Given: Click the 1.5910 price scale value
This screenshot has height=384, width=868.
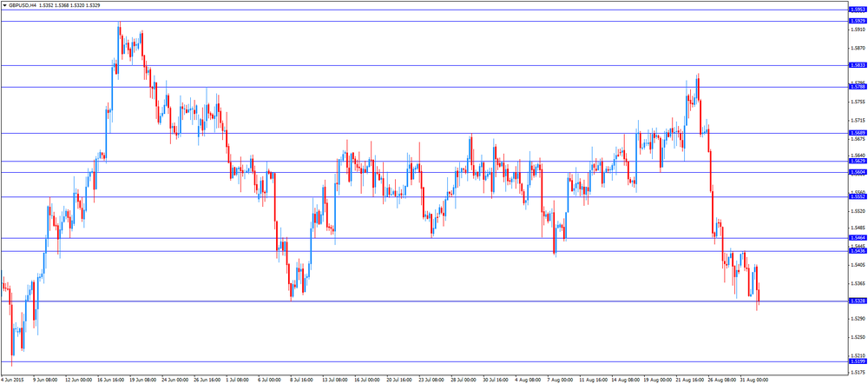Looking at the screenshot, I should [x=858, y=30].
